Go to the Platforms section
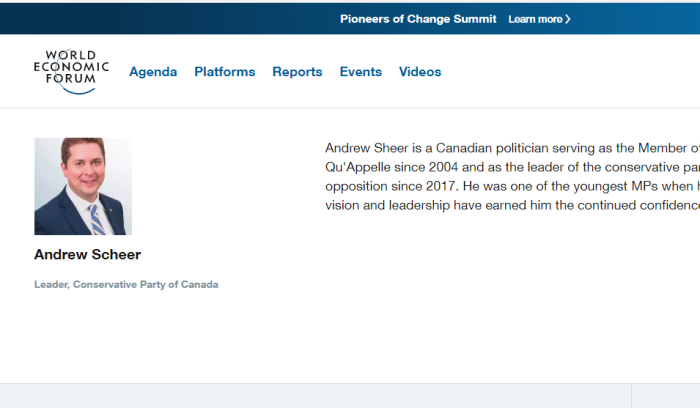Image resolution: width=700 pixels, height=408 pixels. pos(225,72)
